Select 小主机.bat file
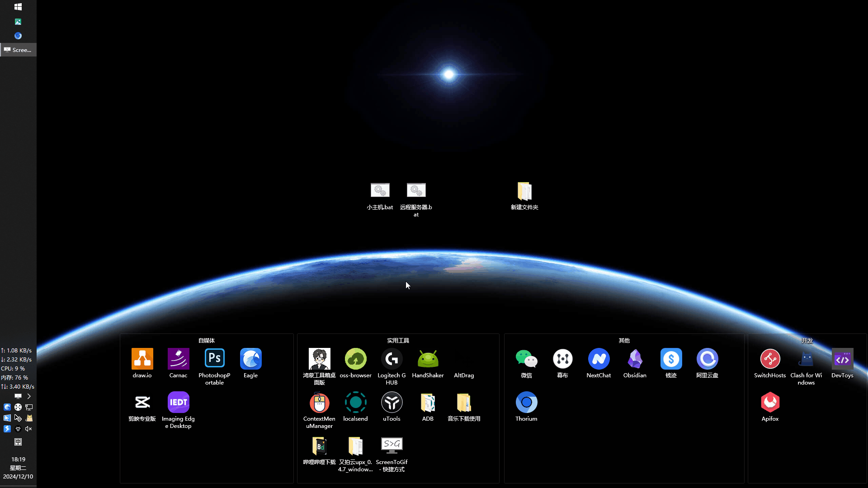The image size is (868, 488). point(380,196)
